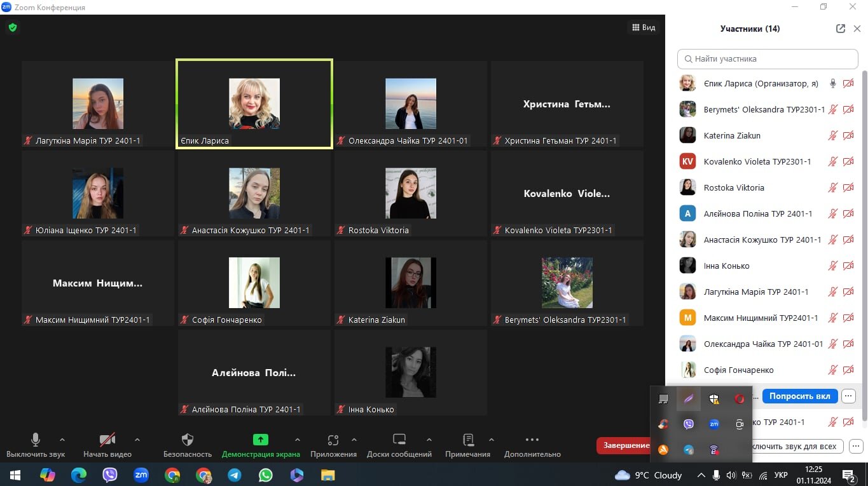Expand audio options arrow beside microphone
Viewport: 868px width, 486px height.
62,440
